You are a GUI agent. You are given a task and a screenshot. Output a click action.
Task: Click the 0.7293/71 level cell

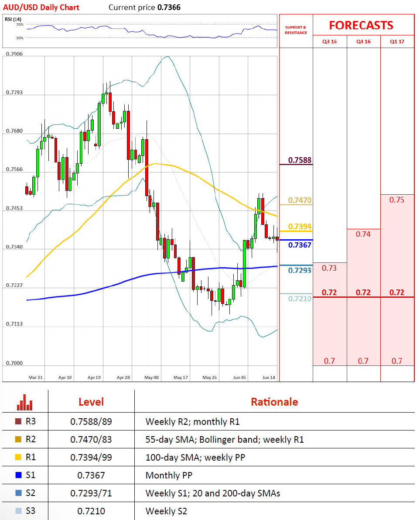91,493
